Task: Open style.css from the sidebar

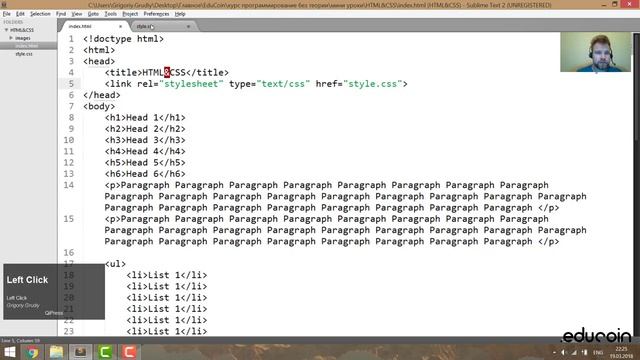Action: pos(24,54)
